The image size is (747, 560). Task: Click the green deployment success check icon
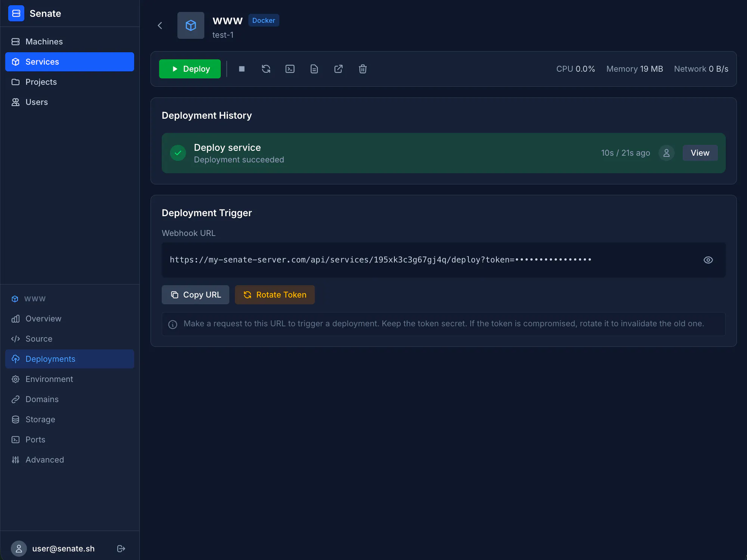tap(178, 153)
